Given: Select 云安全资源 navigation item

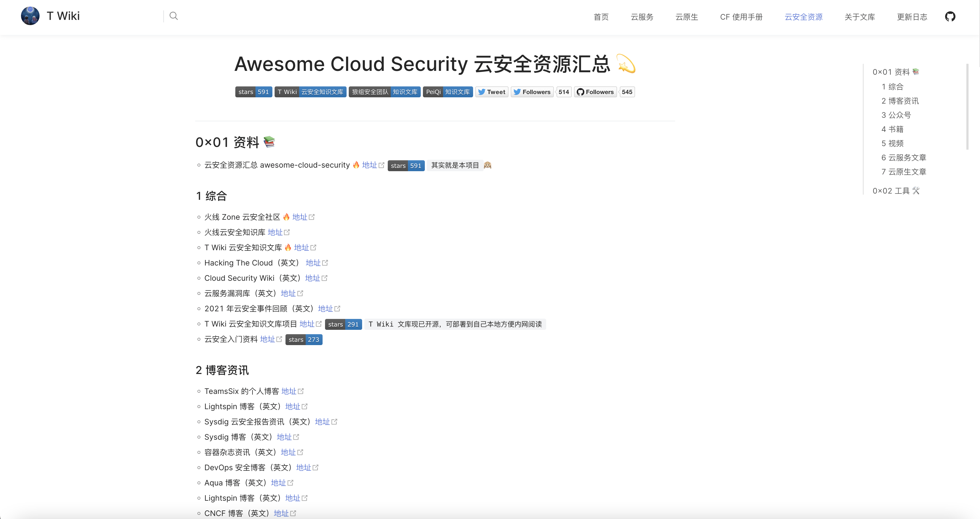Looking at the screenshot, I should point(804,17).
